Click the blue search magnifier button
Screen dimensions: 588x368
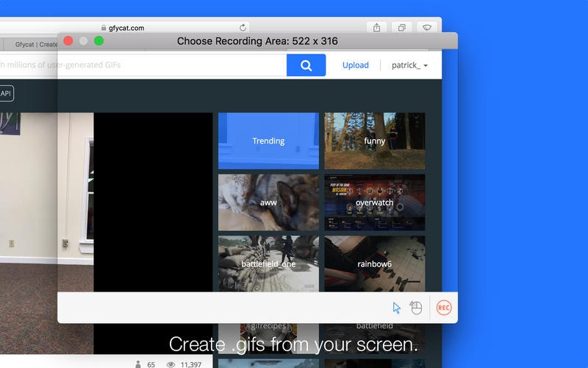[306, 65]
